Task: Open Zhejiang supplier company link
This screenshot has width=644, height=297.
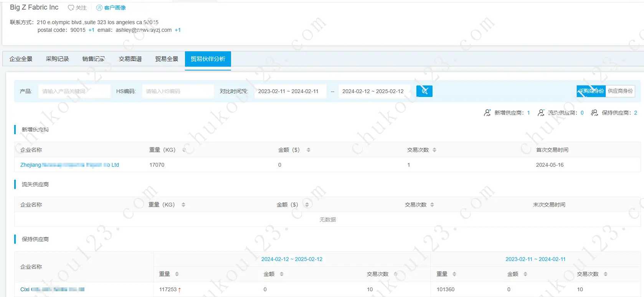Action: [69, 165]
